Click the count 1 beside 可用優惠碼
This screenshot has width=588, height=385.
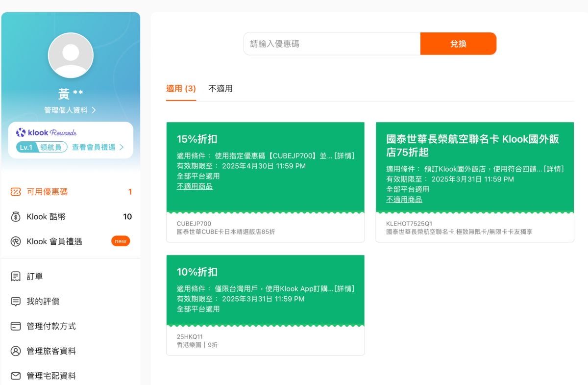point(130,192)
